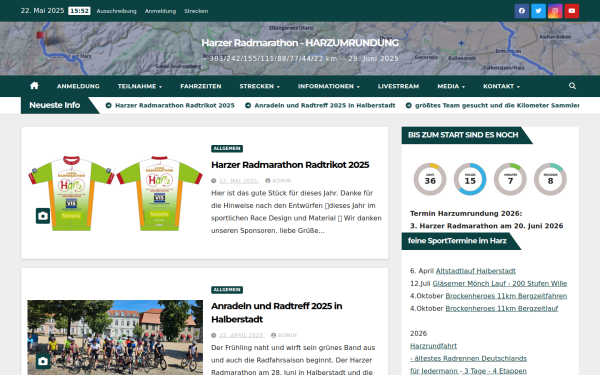Click Allgemein tag above Radtrikot article
Screen dimensions: 600x375
[227, 148]
